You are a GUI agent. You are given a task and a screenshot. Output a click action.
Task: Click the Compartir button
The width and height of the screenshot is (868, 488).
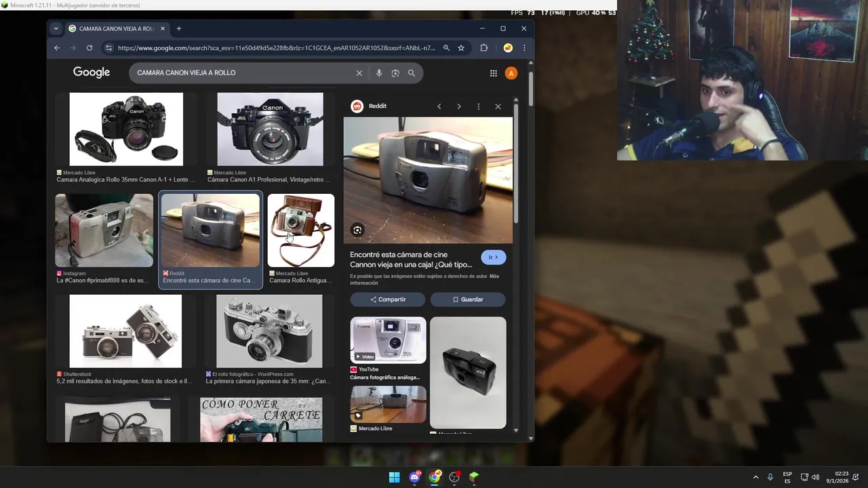coord(388,299)
